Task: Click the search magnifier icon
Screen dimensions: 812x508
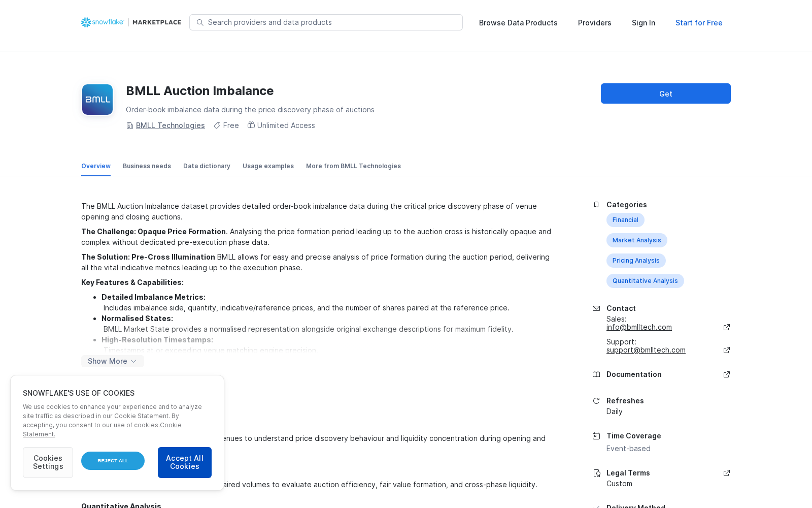Action: coord(200,22)
